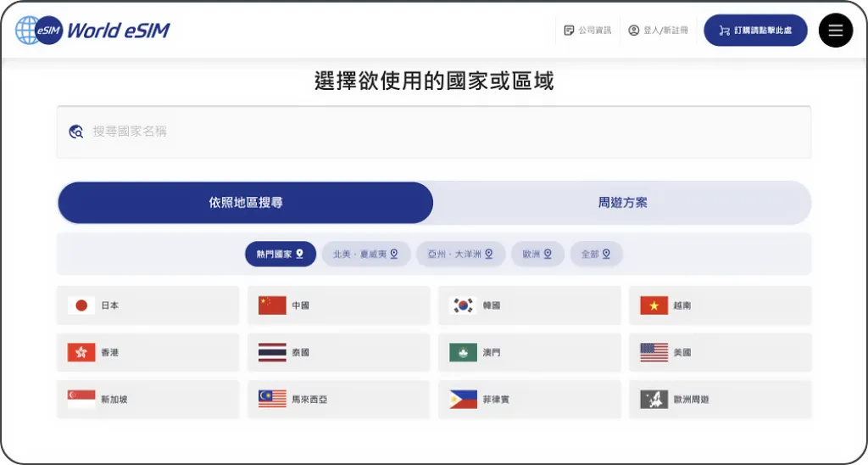Click the location pin on 亞州・大洋洲 pill
This screenshot has height=465, width=868.
(x=489, y=254)
